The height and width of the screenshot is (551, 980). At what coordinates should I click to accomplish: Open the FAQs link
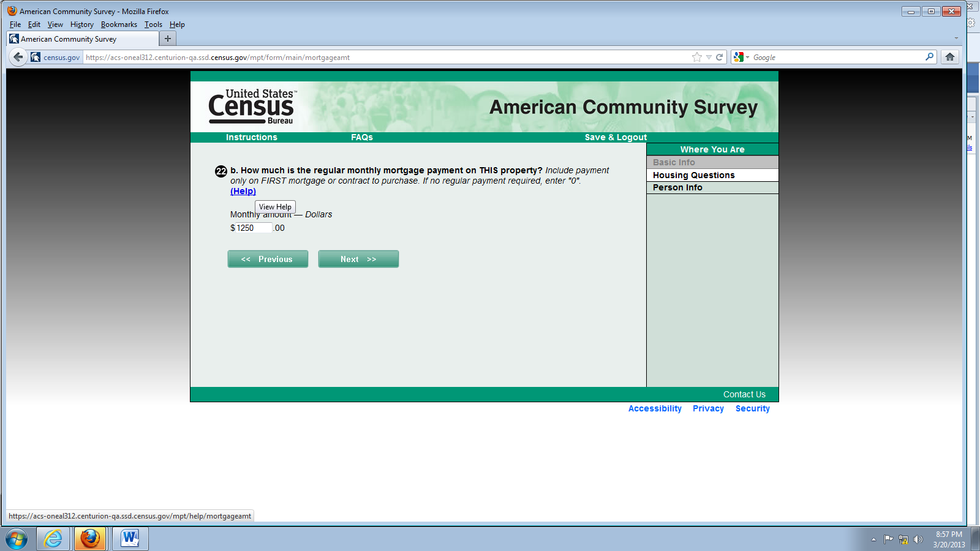point(362,137)
